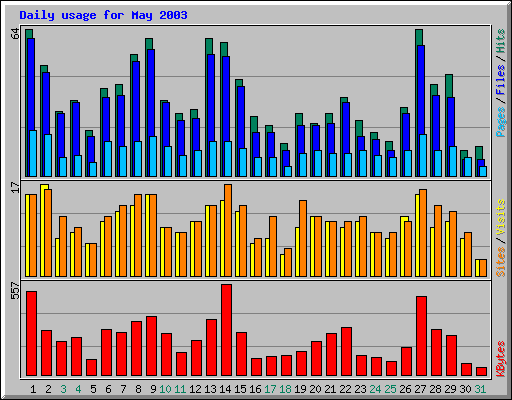Click the orange Sites bar for day 19

pyautogui.click(x=303, y=238)
